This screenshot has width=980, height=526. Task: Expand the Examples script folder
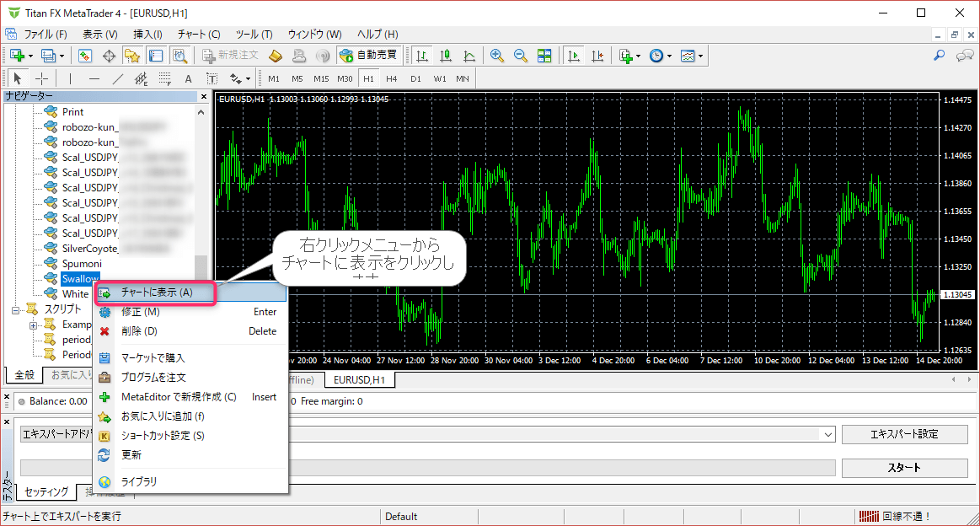tap(33, 325)
